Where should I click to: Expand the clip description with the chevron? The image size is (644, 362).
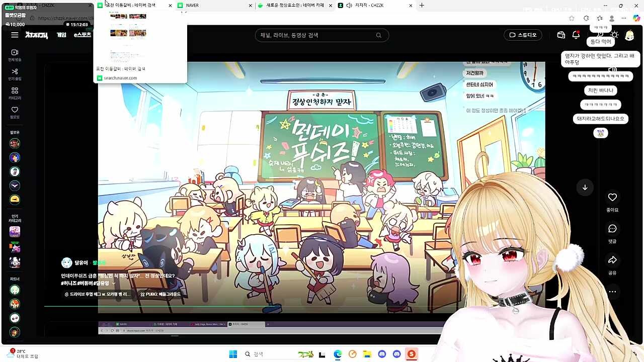114,284
